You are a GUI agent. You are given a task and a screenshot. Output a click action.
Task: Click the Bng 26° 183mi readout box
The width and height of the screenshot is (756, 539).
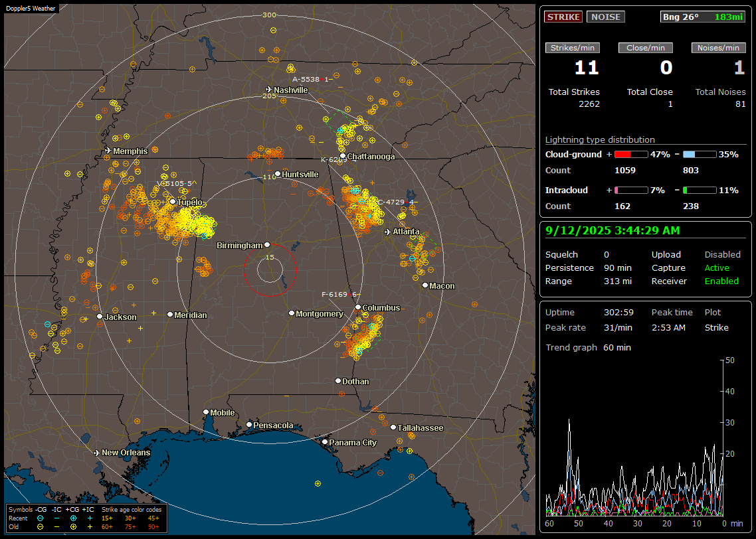(x=703, y=17)
